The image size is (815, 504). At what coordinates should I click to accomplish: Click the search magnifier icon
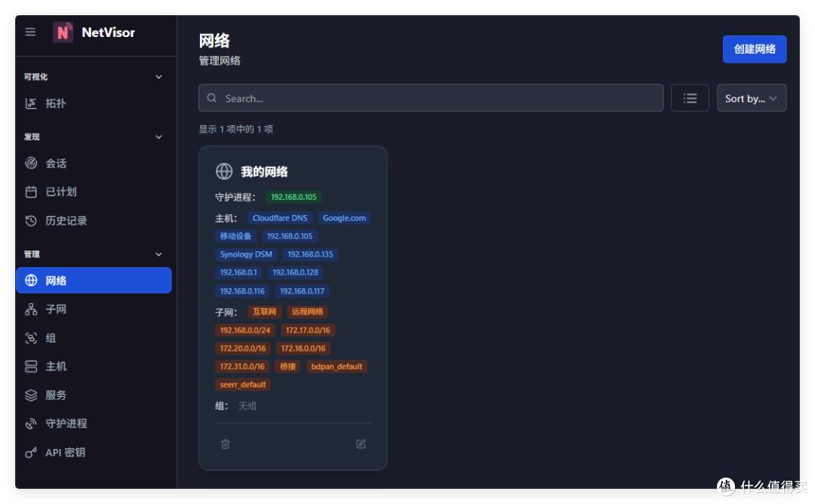click(x=211, y=98)
